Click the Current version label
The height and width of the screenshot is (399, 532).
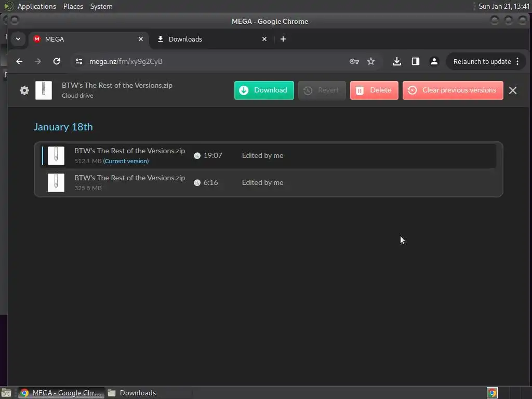click(x=126, y=161)
